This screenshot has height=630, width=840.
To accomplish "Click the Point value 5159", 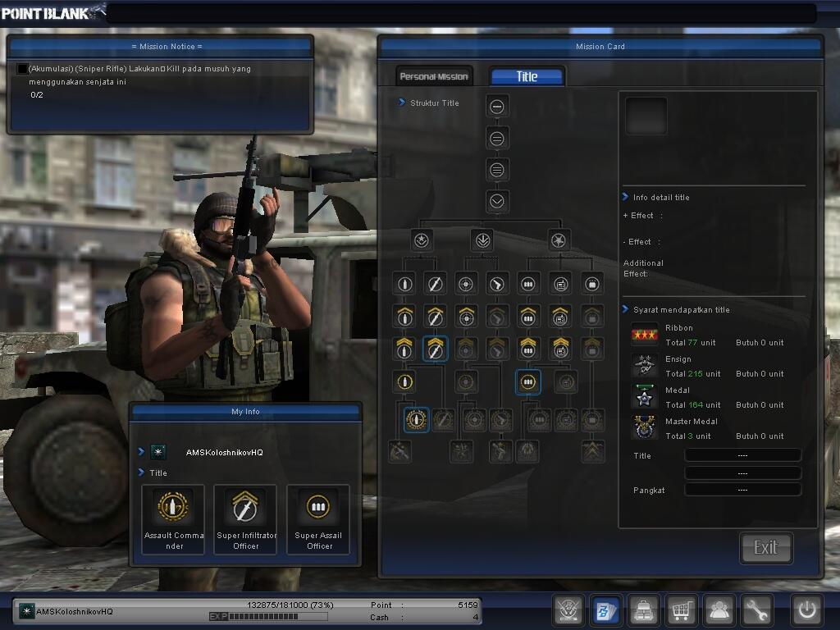I will point(468,605).
